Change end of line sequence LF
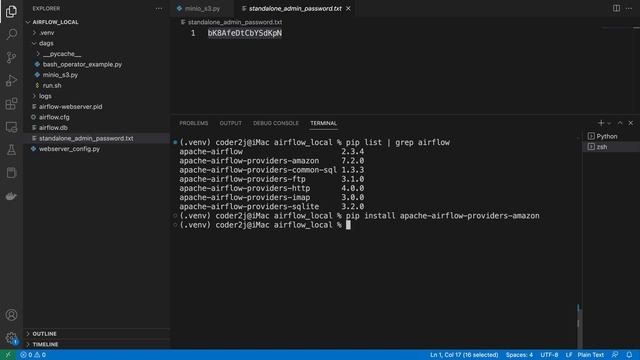The image size is (640, 360). [569, 355]
